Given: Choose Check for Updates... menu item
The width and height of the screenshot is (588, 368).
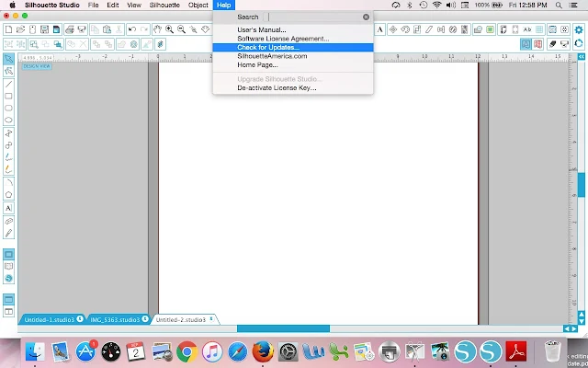Looking at the screenshot, I should (x=293, y=47).
